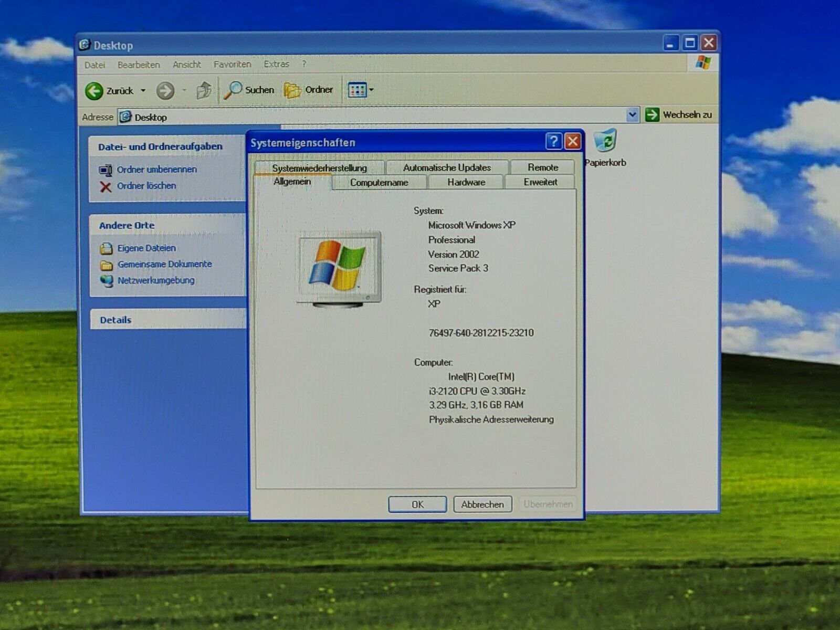840x630 pixels.
Task: Switch to the Computername tab
Action: click(x=379, y=183)
